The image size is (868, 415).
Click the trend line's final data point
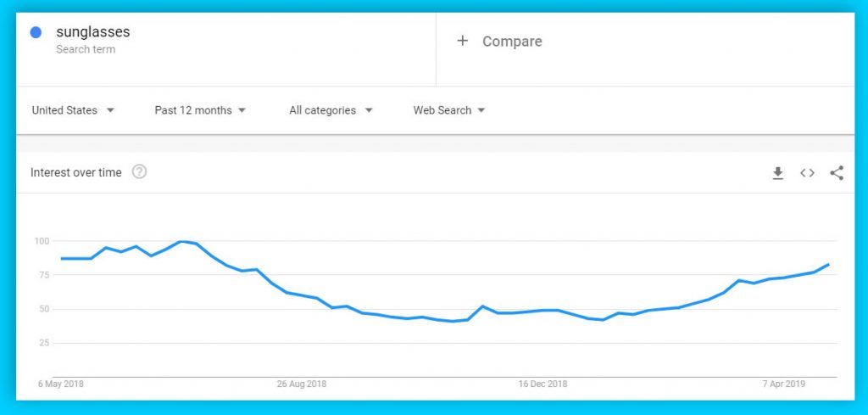tap(829, 264)
